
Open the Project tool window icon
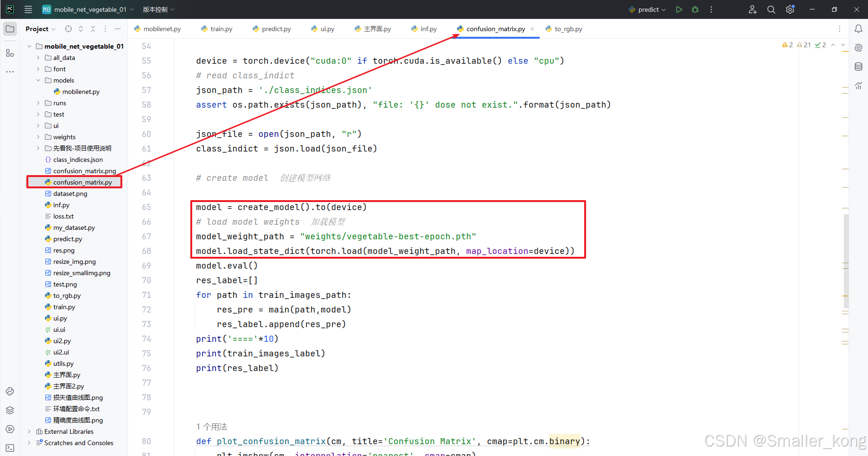point(10,29)
